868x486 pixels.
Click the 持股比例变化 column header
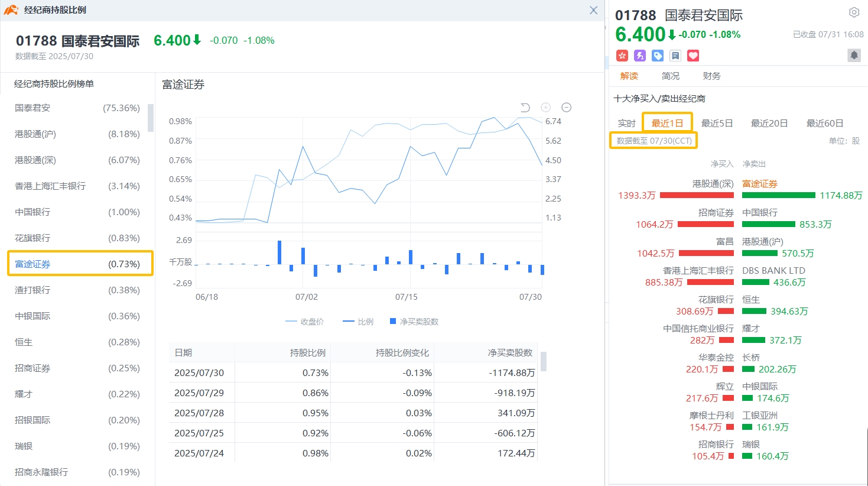[402, 353]
